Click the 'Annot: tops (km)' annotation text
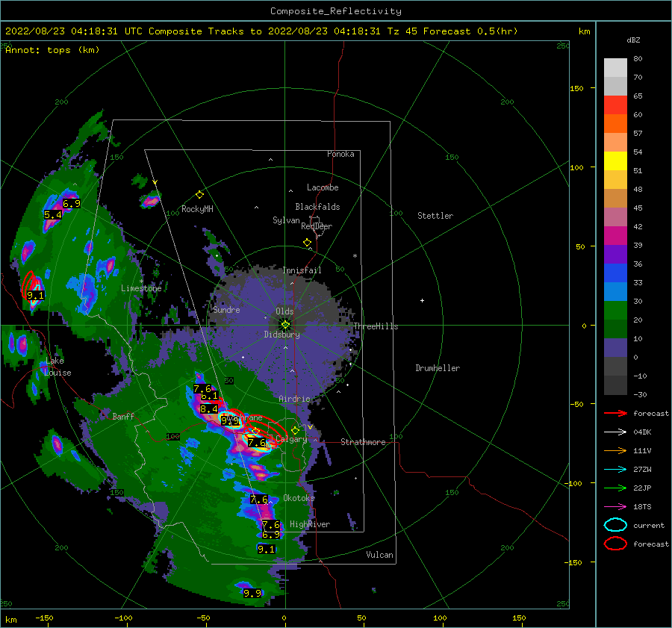This screenshot has width=672, height=628. point(52,50)
